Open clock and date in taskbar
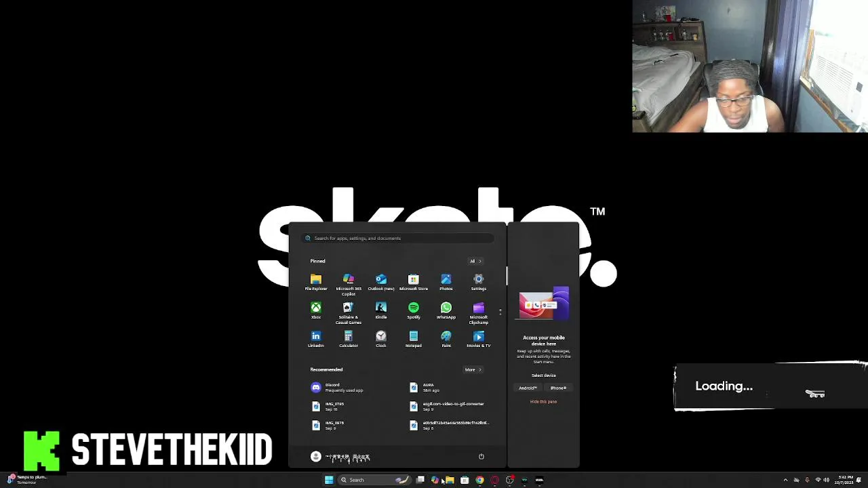This screenshot has width=868, height=488. [x=845, y=480]
